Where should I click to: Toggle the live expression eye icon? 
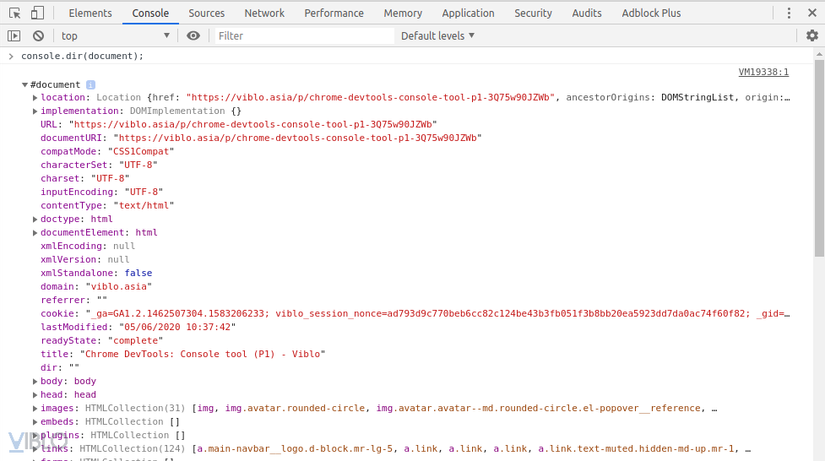click(x=193, y=36)
